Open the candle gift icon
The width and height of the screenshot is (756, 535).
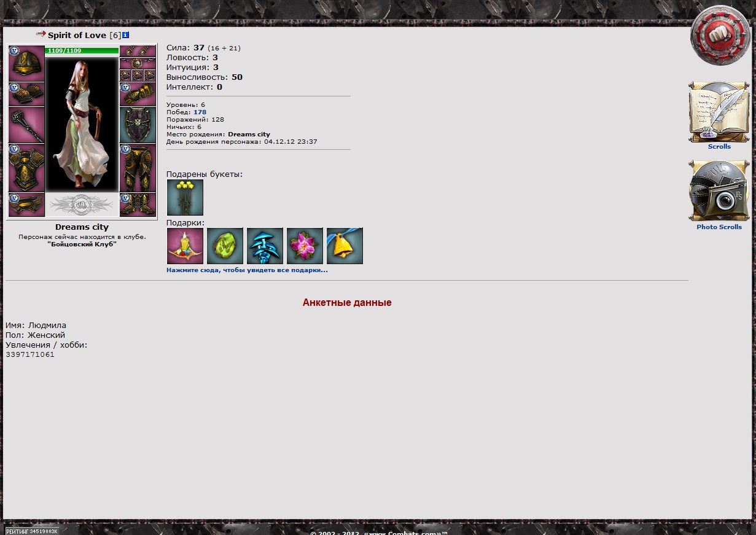point(185,246)
